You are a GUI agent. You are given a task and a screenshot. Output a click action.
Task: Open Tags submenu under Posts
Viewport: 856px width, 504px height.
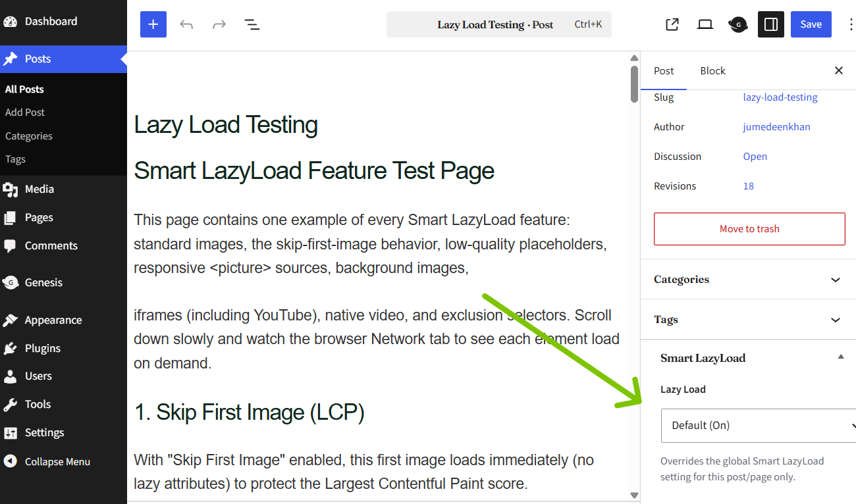[15, 159]
